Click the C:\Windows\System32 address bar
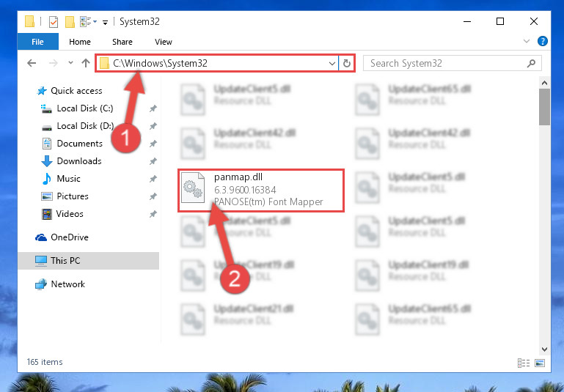 pos(217,63)
